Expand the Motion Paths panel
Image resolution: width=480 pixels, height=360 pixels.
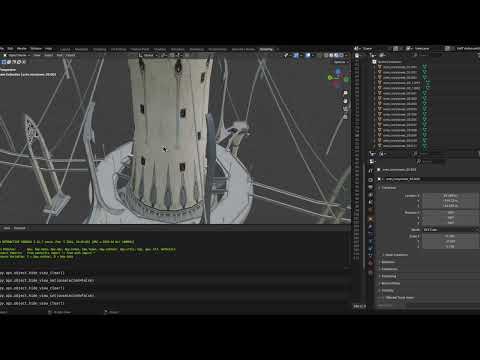[x=390, y=284]
